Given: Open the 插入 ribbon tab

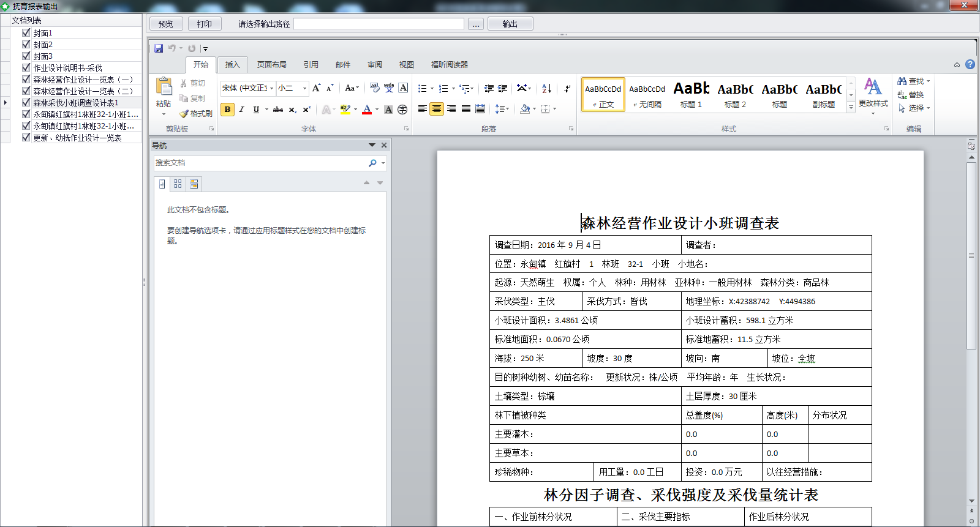Looking at the screenshot, I should (232, 65).
